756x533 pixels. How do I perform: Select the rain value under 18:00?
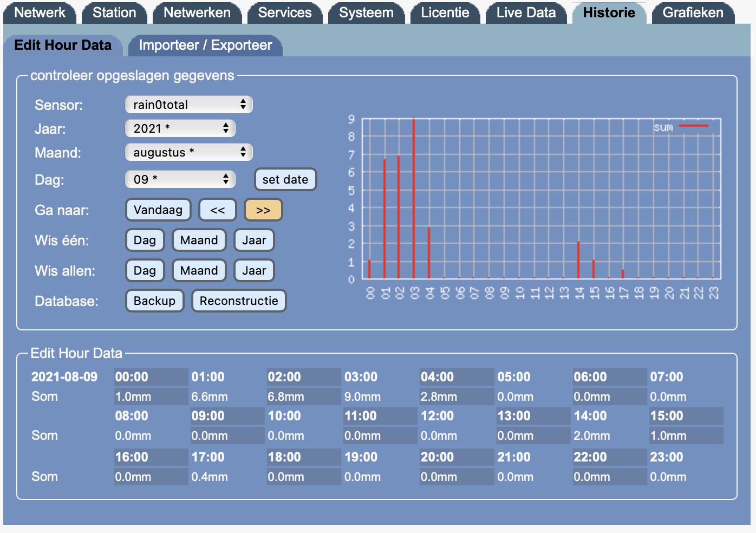[304, 477]
